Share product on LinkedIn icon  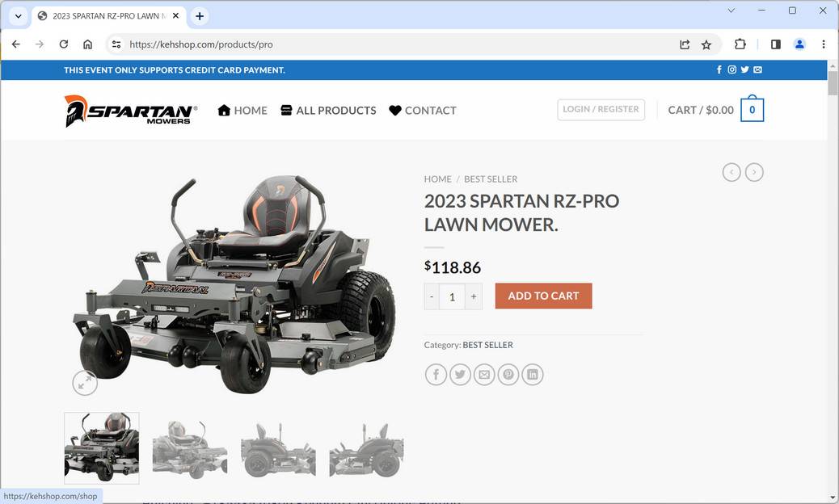533,375
